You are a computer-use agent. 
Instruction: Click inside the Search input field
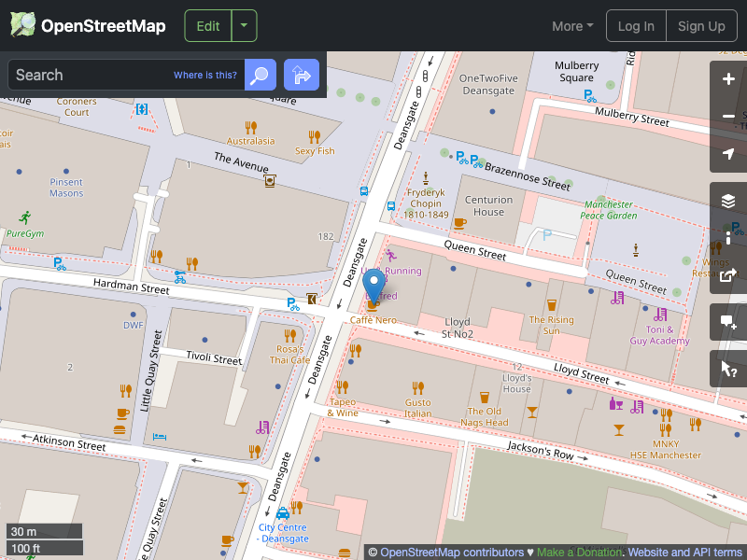[103, 75]
